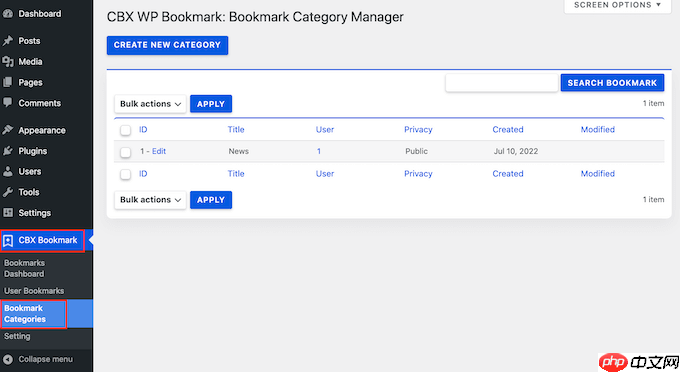Click Privacy column link in table footer

(418, 174)
